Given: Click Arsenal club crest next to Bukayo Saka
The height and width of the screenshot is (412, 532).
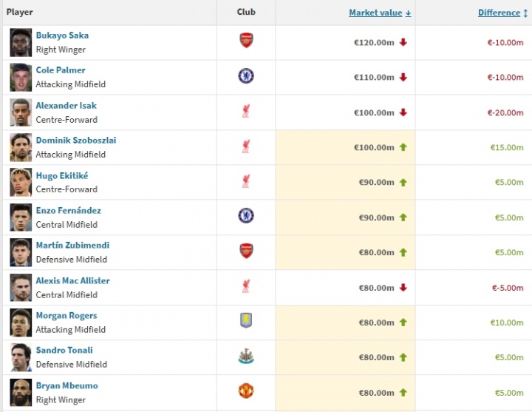Looking at the screenshot, I should [246, 41].
